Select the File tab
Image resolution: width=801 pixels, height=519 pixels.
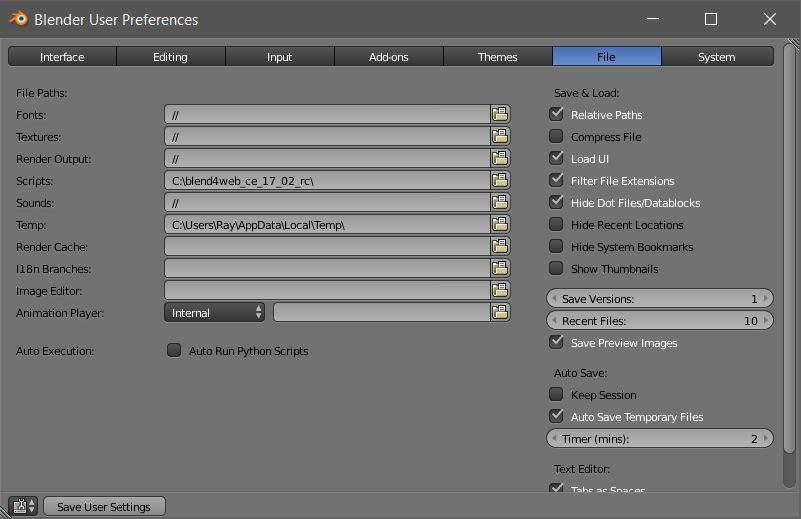(x=607, y=56)
